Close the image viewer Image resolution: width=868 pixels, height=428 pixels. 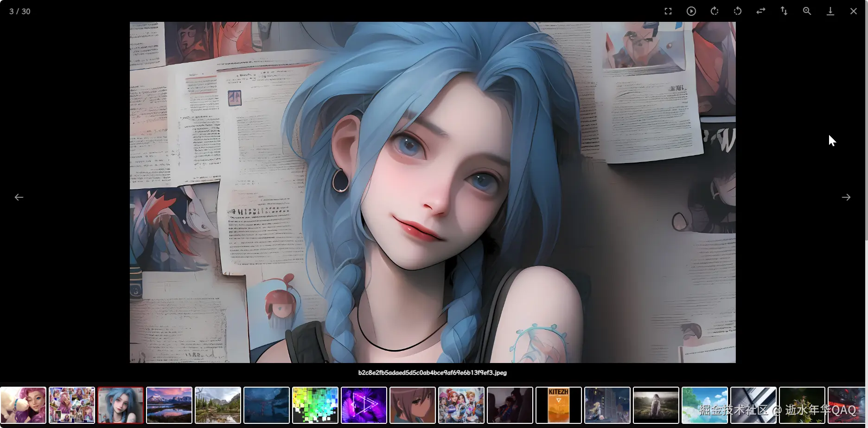[x=853, y=11]
